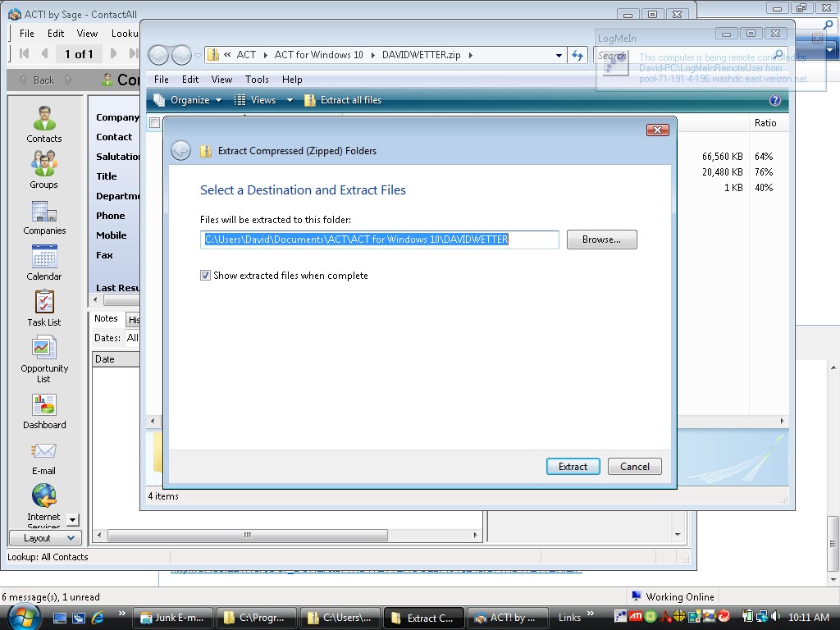Click the ATI tray icon
This screenshot has width=840, height=630.
[x=636, y=617]
